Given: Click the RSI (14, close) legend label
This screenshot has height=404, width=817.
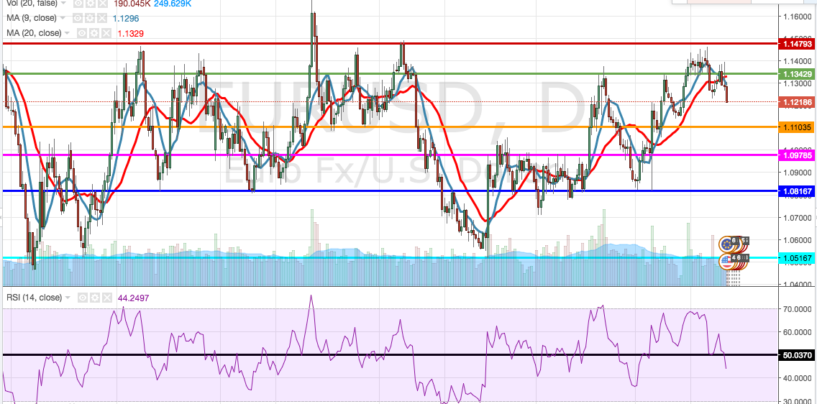Looking at the screenshot, I should click(34, 298).
